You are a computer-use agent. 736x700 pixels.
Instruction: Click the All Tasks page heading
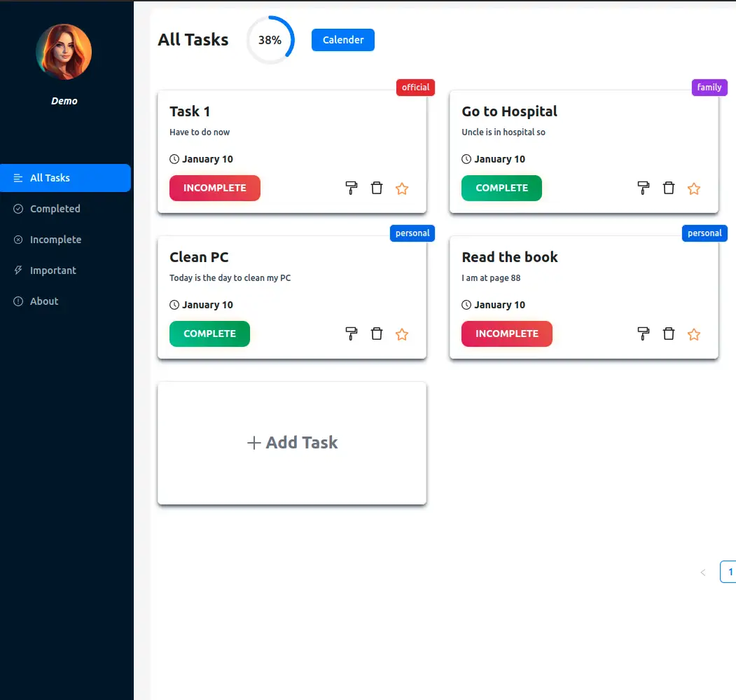tap(193, 40)
